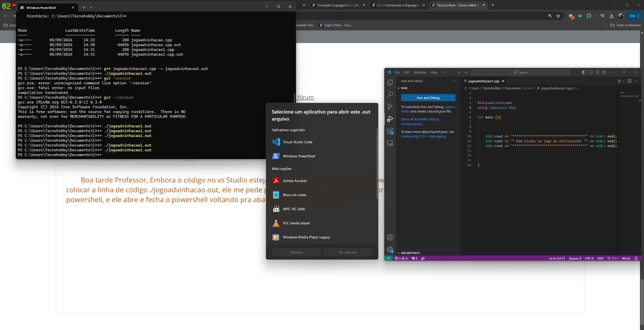The image size is (644, 330).
Task: Go forward in VS Code navigation
Action: click(x=466, y=72)
